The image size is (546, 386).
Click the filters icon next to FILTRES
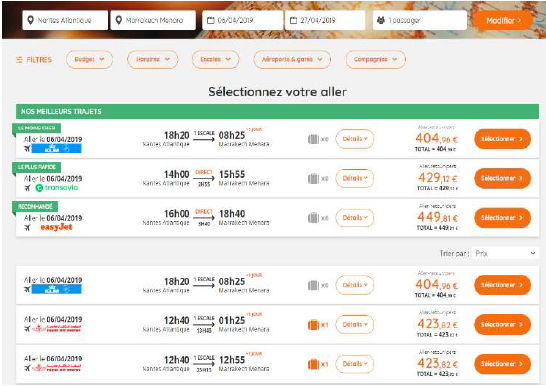click(19, 60)
